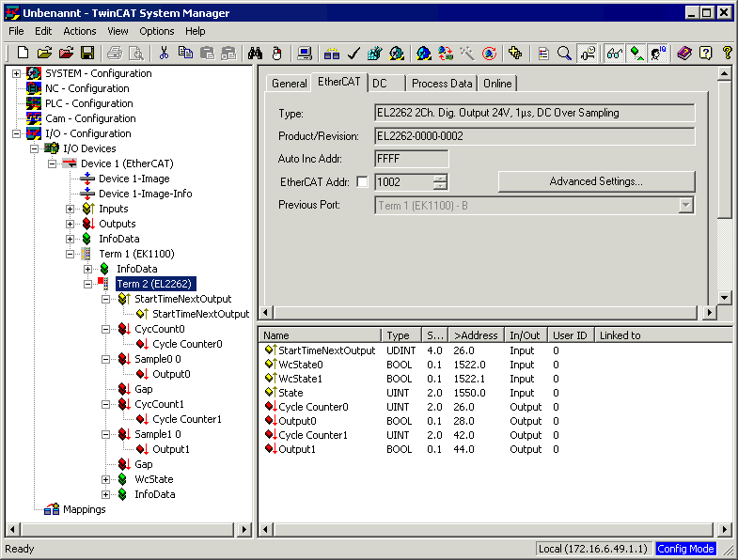Click the Save floppy disk icon
This screenshot has width=738, height=560.
click(x=87, y=54)
